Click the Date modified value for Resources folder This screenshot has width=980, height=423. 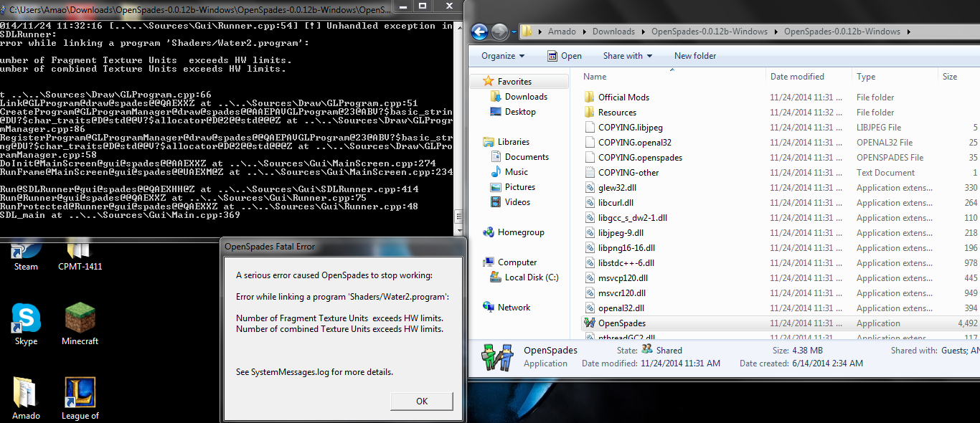click(806, 113)
